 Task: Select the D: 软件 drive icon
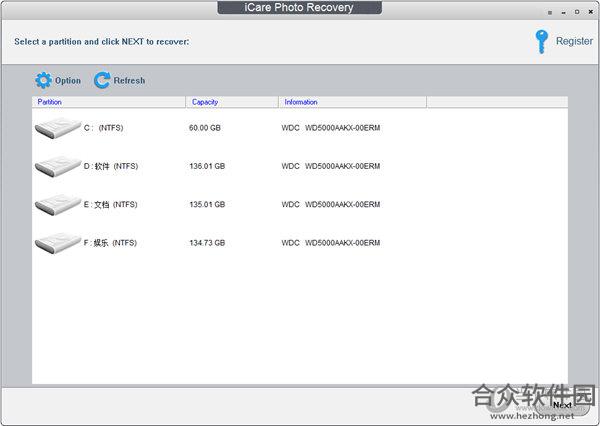coord(58,166)
